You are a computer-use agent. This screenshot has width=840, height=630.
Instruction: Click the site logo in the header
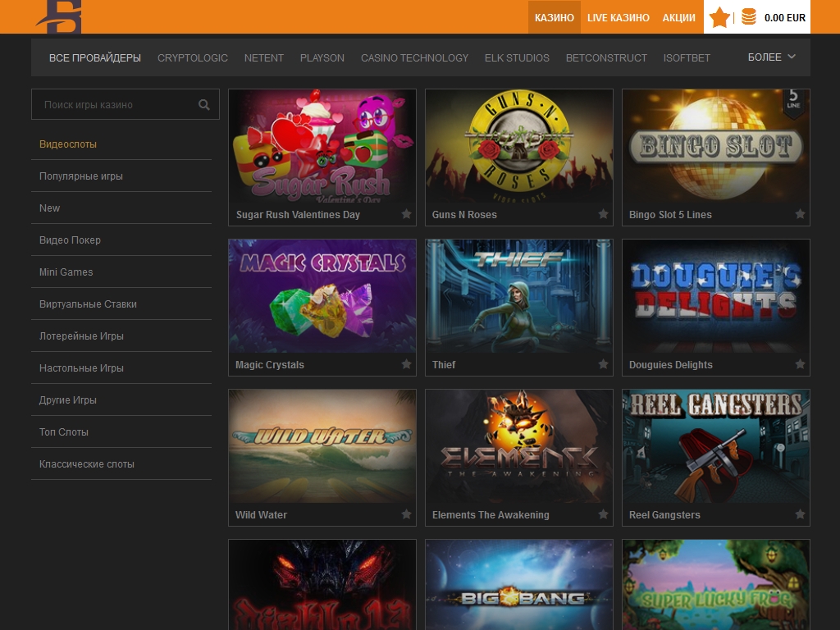pos(58,17)
